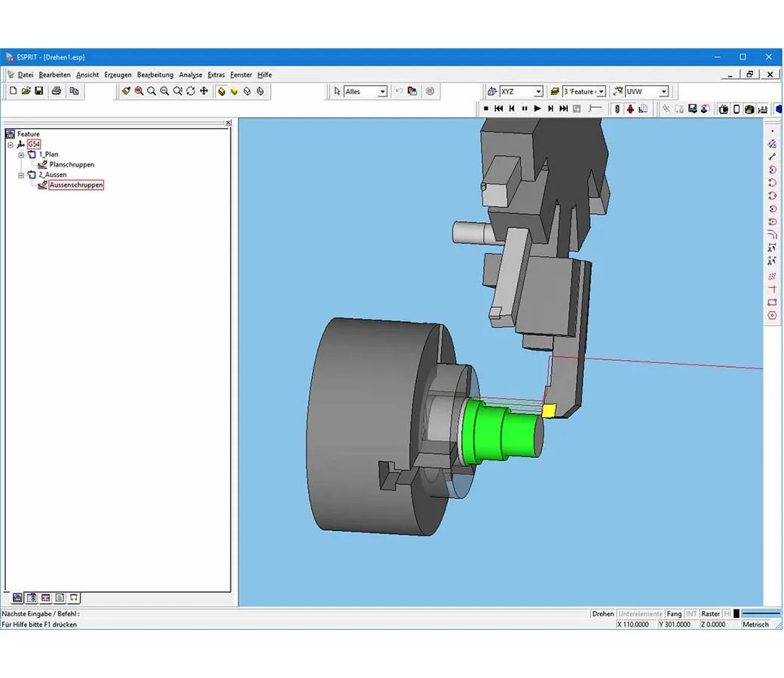Stop the simulation playback
This screenshot has width=784, height=678.
[486, 108]
